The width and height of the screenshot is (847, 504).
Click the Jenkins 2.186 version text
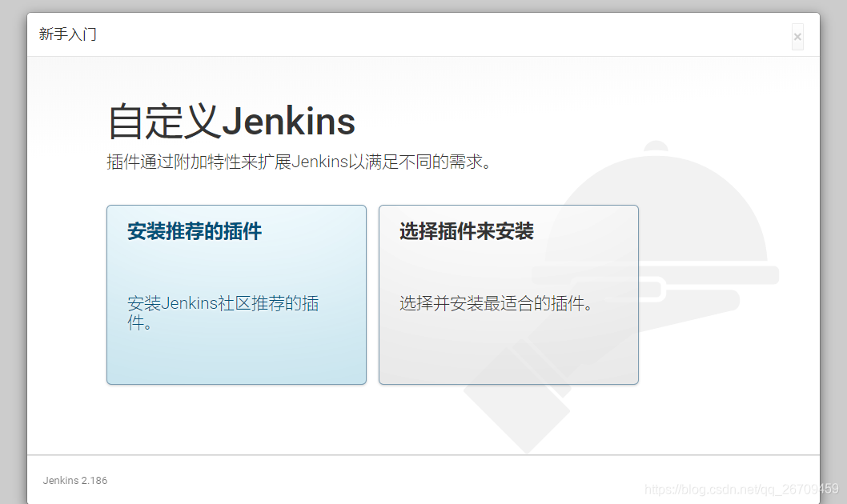(x=75, y=480)
